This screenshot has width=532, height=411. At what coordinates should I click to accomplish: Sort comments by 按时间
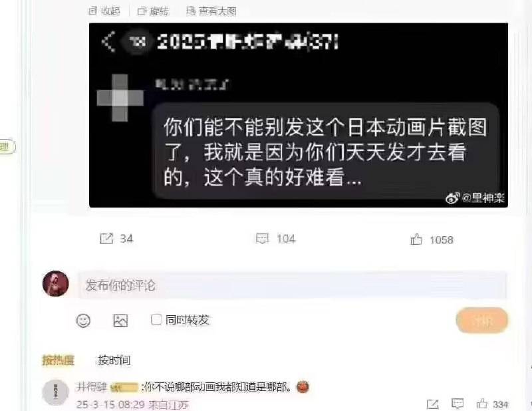coord(114,360)
